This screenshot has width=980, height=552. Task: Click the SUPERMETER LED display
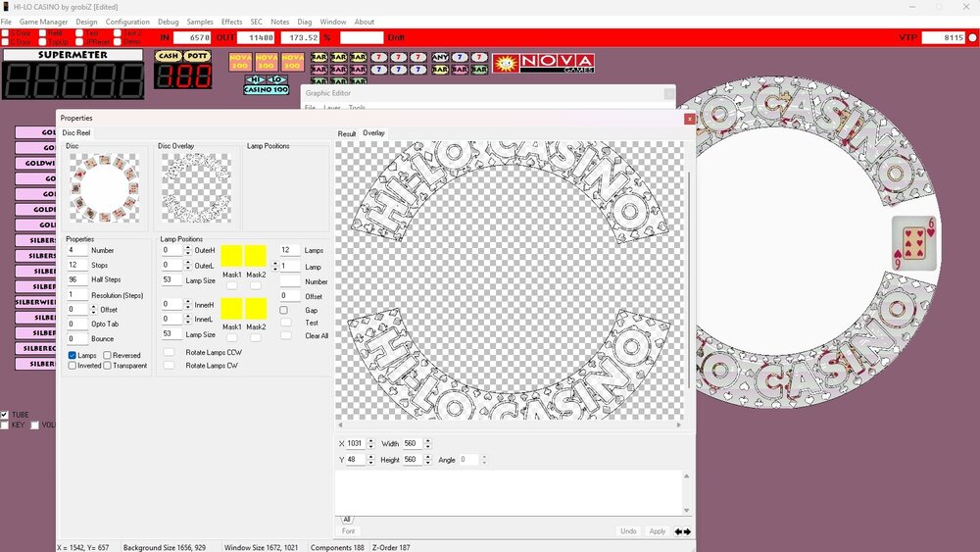click(x=73, y=80)
